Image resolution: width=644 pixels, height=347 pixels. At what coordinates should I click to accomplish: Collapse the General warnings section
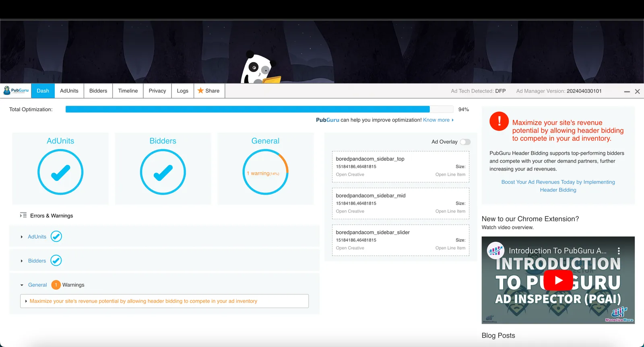tap(22, 285)
